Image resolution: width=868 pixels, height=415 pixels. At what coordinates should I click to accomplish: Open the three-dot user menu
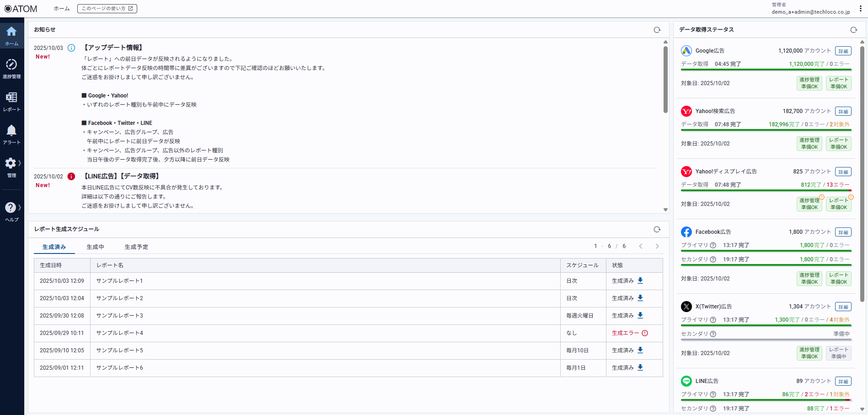coord(860,9)
